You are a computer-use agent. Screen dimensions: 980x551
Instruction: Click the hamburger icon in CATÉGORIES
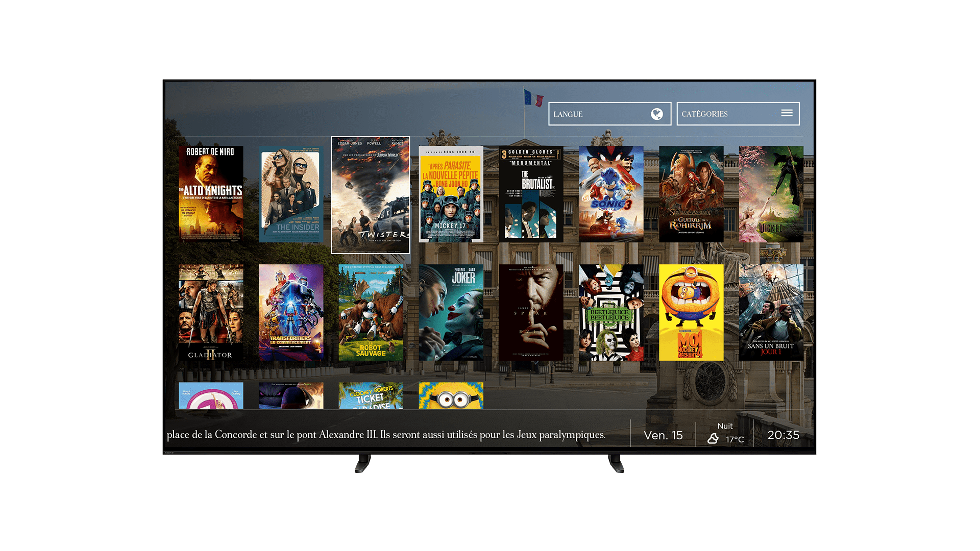pyautogui.click(x=787, y=113)
